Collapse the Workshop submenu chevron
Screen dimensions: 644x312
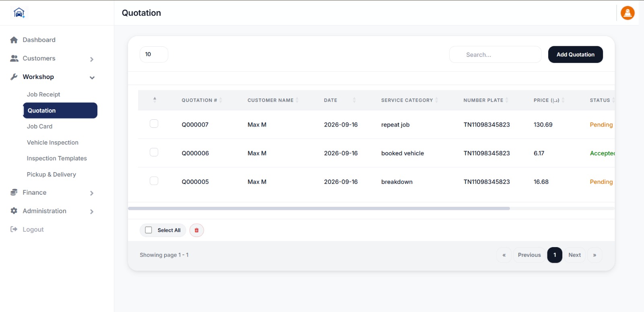click(x=92, y=78)
